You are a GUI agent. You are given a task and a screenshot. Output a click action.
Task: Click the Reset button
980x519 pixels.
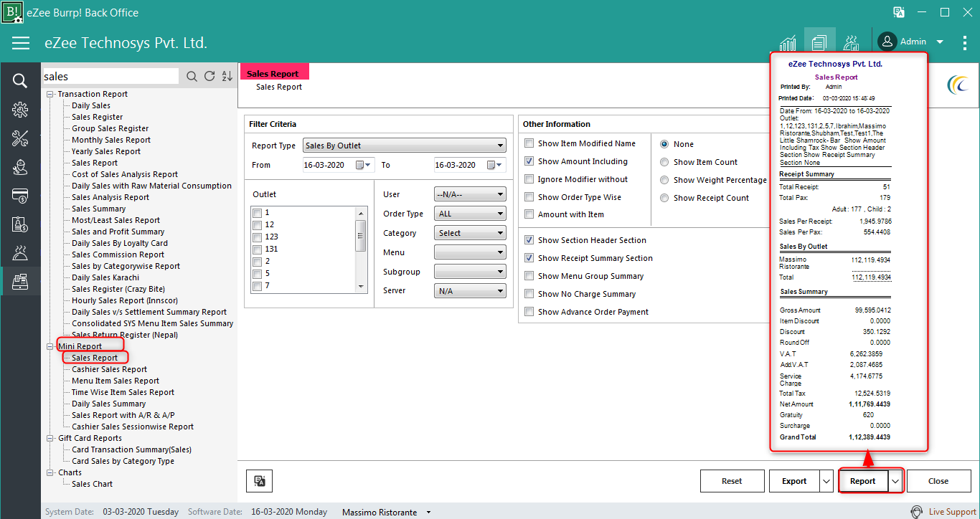pos(732,481)
